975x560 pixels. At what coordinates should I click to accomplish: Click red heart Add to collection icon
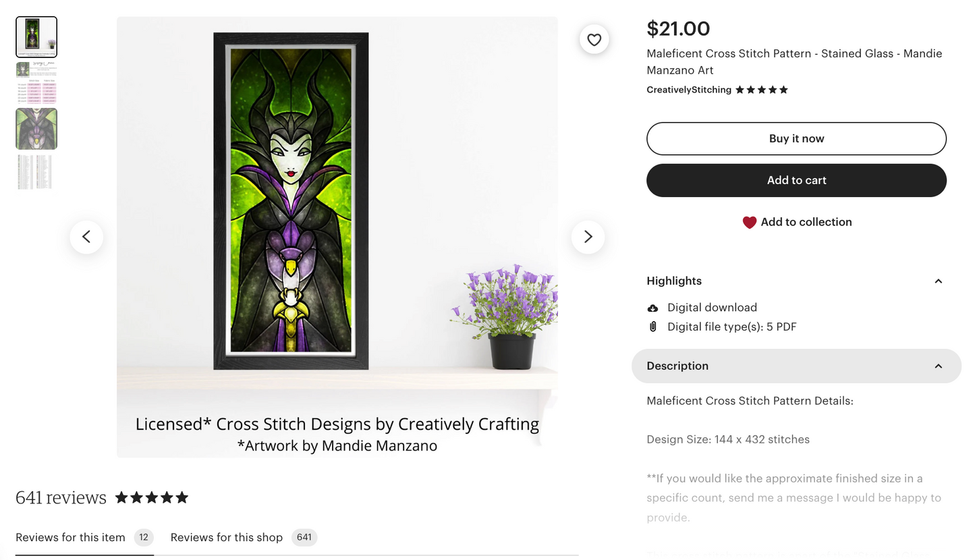[x=749, y=223]
